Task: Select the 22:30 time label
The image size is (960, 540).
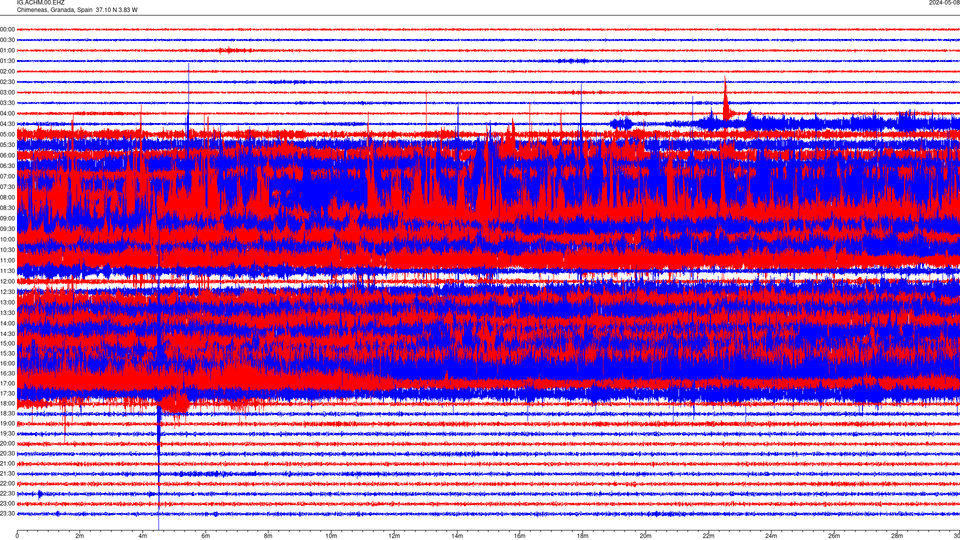Action: coord(7,493)
